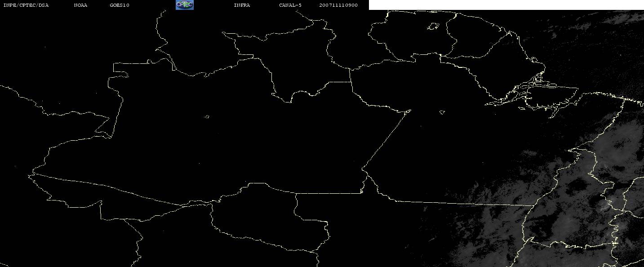Select the INPE/CPTEC/DSA header text
The height and width of the screenshot is (267, 644).
(26, 5)
